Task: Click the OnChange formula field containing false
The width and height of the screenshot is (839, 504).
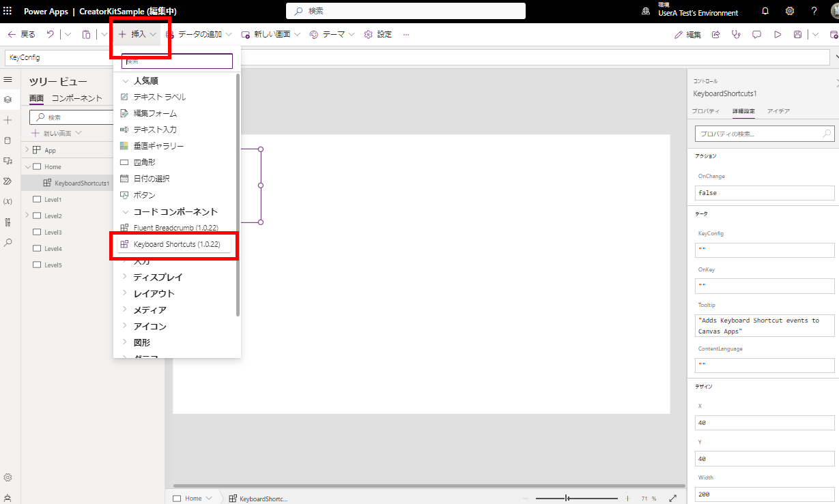Action: click(x=764, y=193)
